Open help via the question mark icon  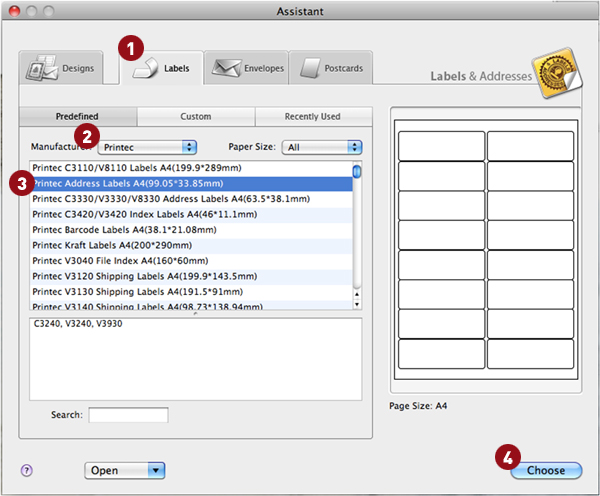(26, 470)
